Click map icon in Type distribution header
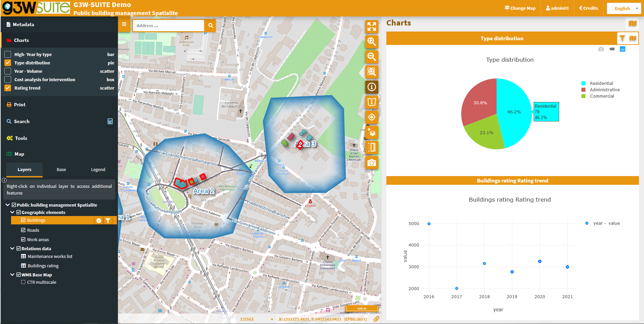 click(x=633, y=38)
